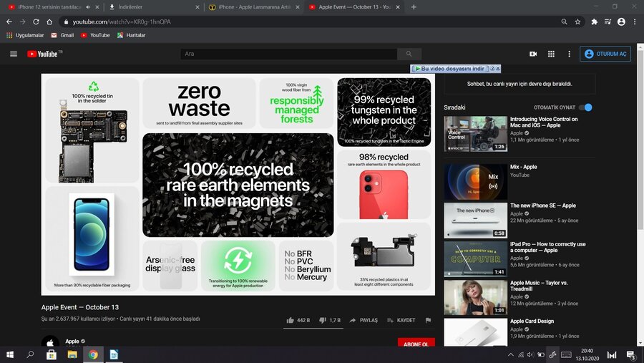Open Chrome three-dot menu
Screen dimensions: 644x363
pyautogui.click(x=635, y=21)
